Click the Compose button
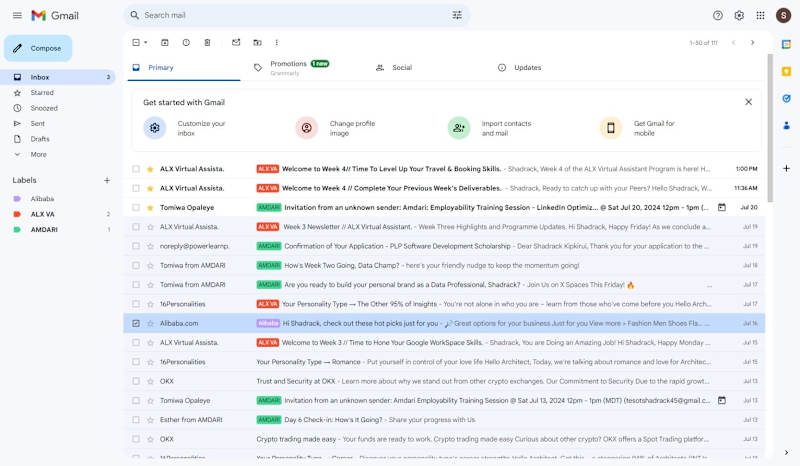 [38, 48]
